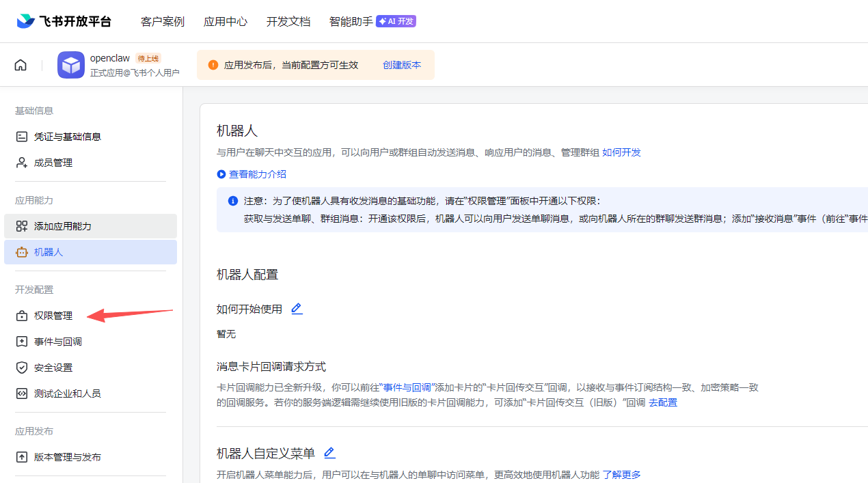Screen dimensions: 868x483
Task: Click the 事件与回调 icon
Action: point(22,342)
